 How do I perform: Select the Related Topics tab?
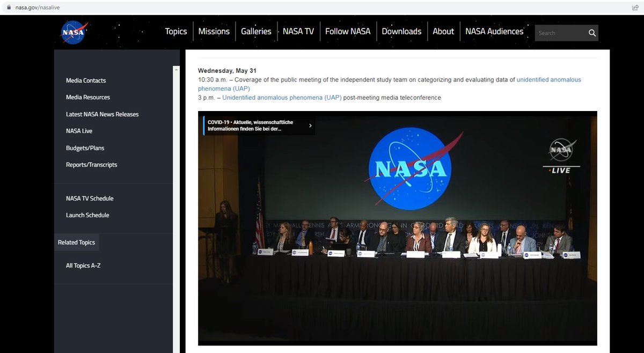76,242
